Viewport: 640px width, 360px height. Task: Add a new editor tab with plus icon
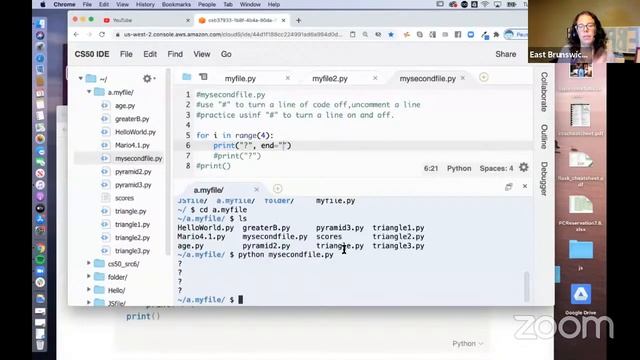pyautogui.click(x=484, y=78)
